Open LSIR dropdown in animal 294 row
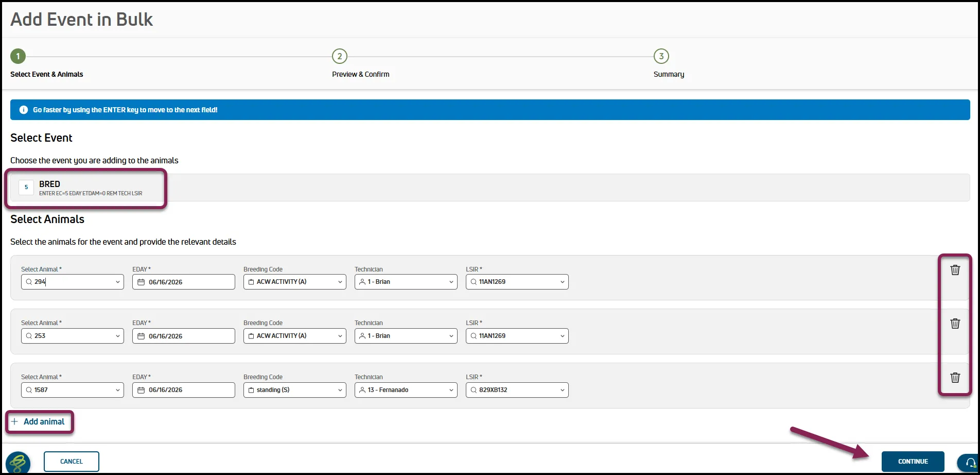This screenshot has height=475, width=980. coord(563,282)
